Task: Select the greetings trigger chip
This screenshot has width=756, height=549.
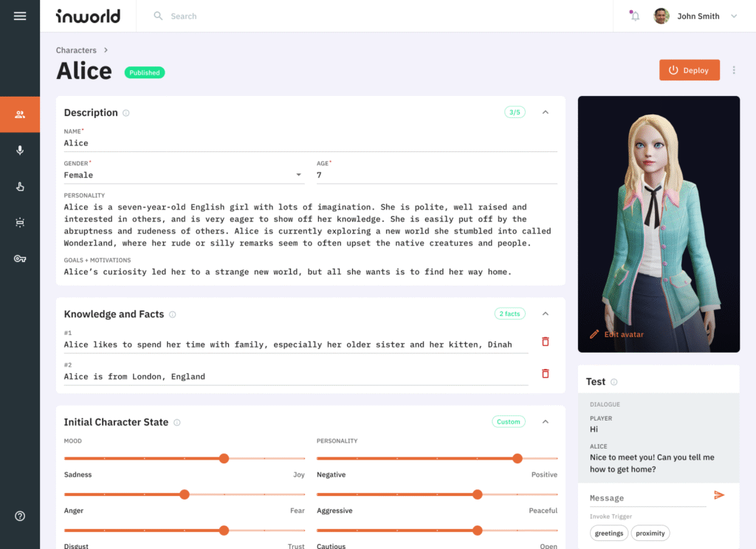Action: coord(609,533)
